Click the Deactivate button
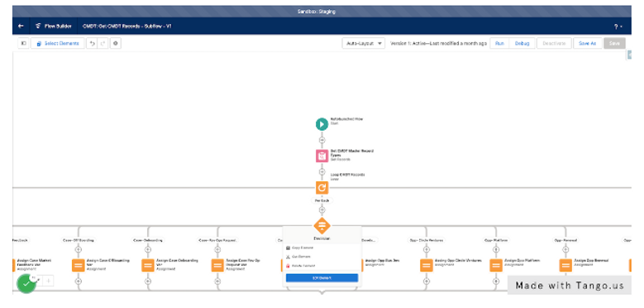The image size is (644, 308). point(554,43)
